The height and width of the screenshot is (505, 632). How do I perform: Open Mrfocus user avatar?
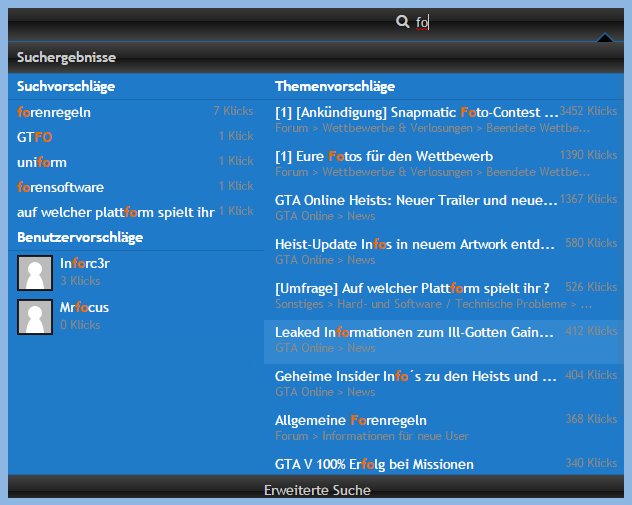(35, 317)
